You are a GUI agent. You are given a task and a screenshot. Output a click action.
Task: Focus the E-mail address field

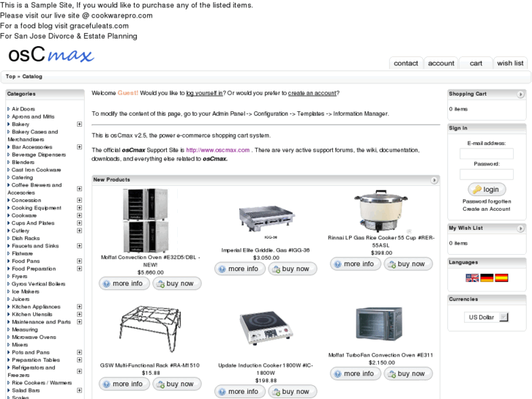tap(486, 154)
